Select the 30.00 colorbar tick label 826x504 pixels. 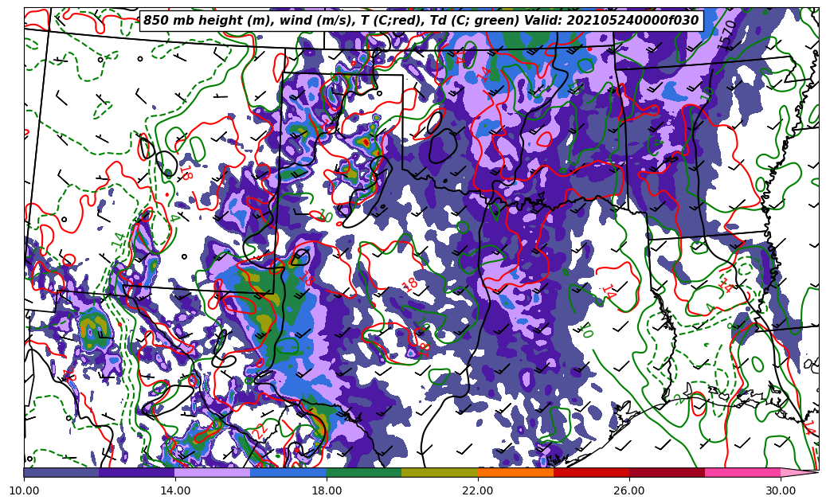click(x=781, y=490)
